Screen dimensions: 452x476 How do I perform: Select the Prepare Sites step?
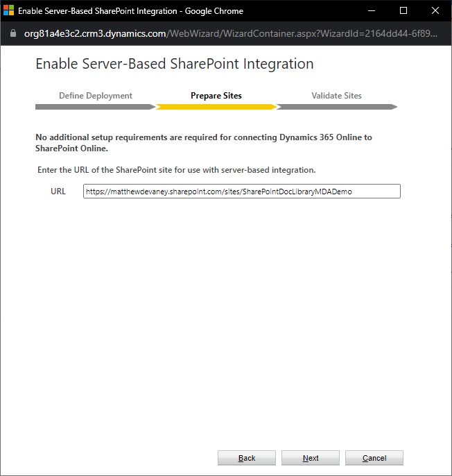point(216,96)
